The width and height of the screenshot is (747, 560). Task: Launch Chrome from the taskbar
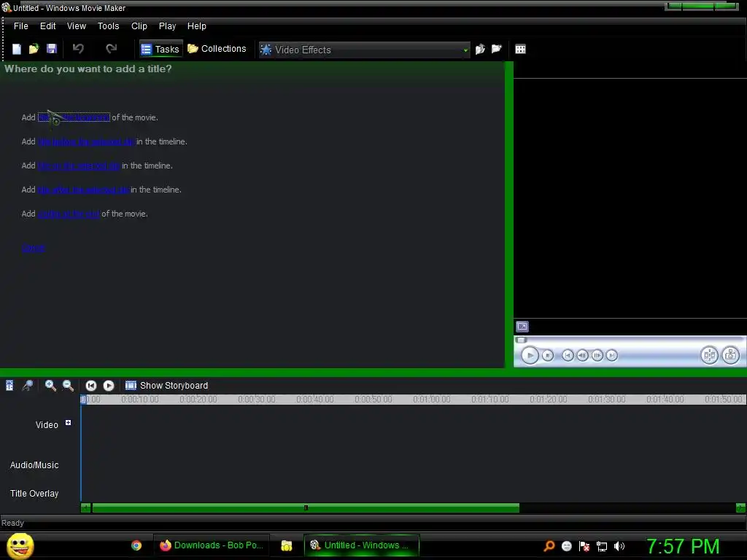136,545
